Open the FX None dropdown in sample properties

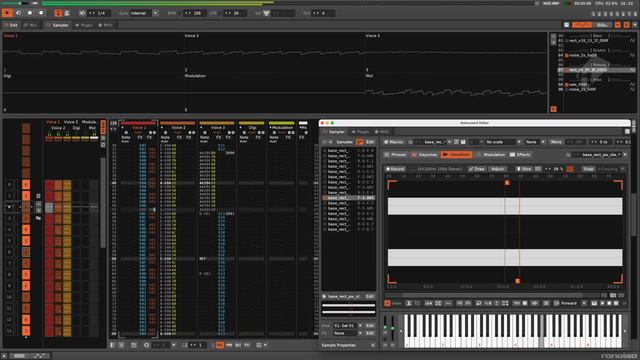347,333
